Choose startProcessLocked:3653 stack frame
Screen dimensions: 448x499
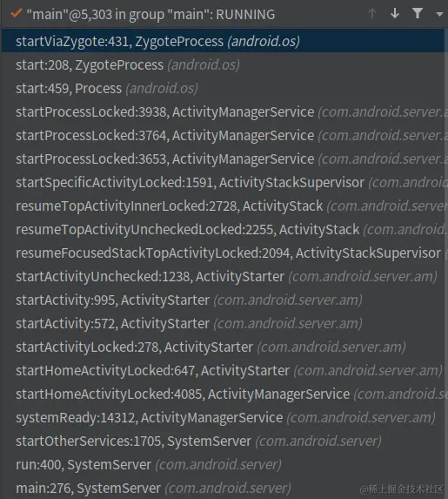pos(223,158)
